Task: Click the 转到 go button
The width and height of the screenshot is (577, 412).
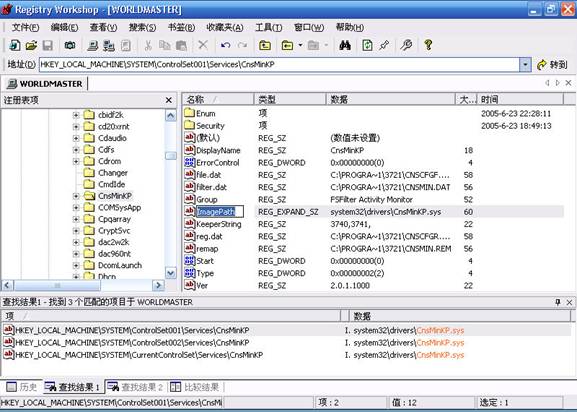Action: (x=552, y=65)
